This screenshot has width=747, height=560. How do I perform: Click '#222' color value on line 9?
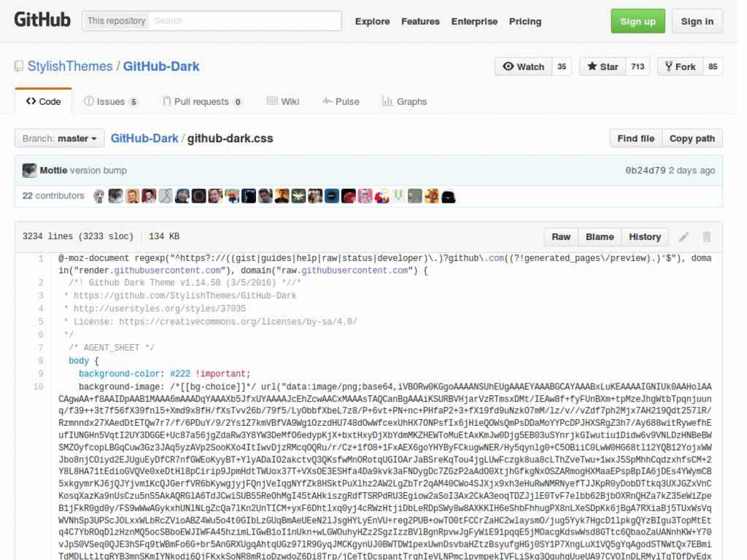tap(180, 374)
